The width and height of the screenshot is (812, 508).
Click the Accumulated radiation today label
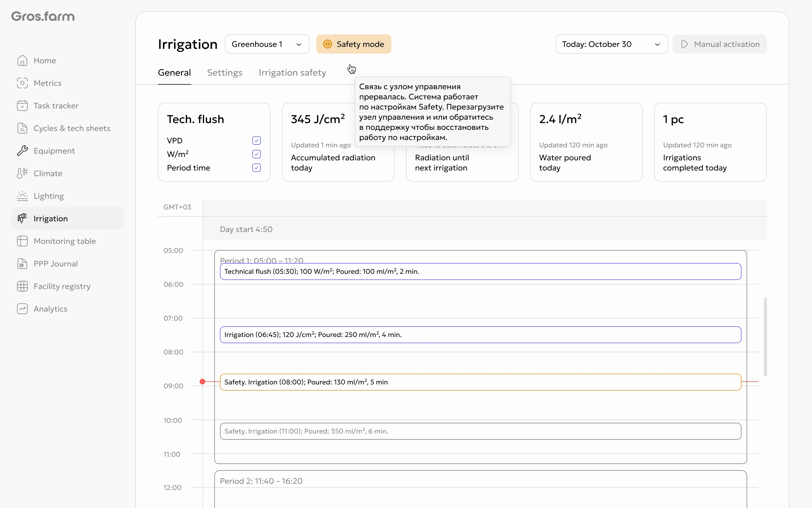tap(333, 163)
